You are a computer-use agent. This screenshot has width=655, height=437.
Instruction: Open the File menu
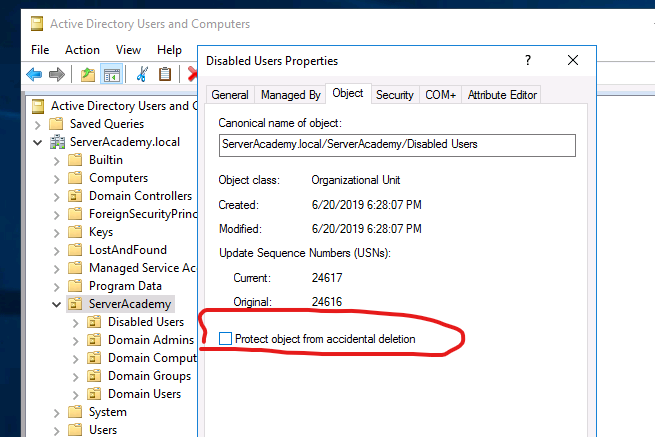[40, 50]
